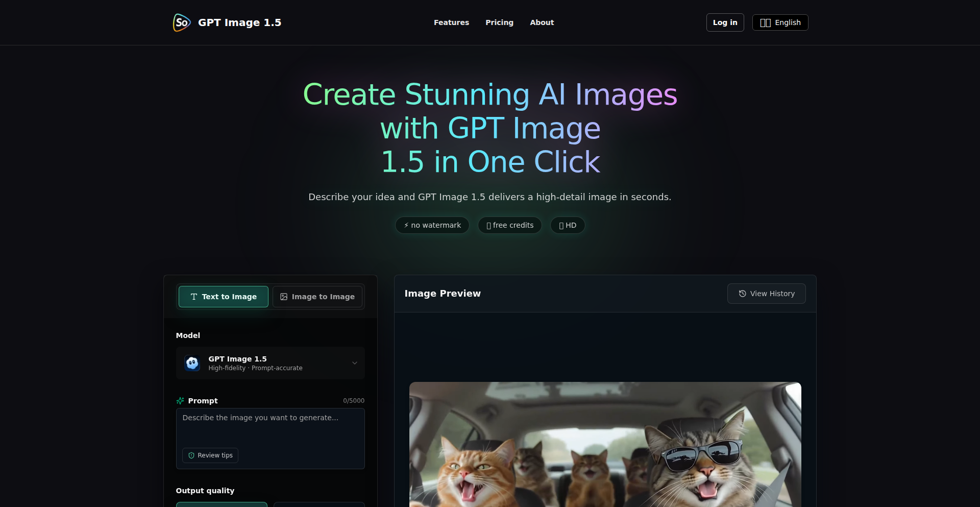Viewport: 980px width, 507px height.
Task: Click the Log in button
Action: [x=725, y=22]
